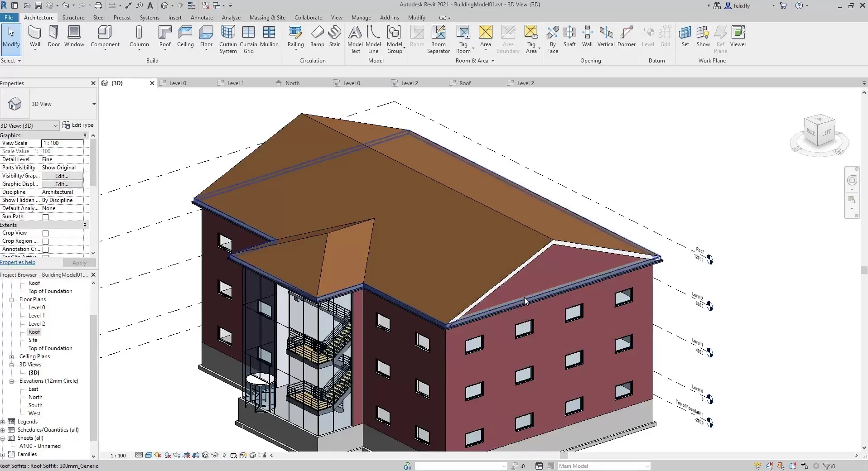The width and height of the screenshot is (868, 471).
Task: Select the Wall tool
Action: coord(34,37)
